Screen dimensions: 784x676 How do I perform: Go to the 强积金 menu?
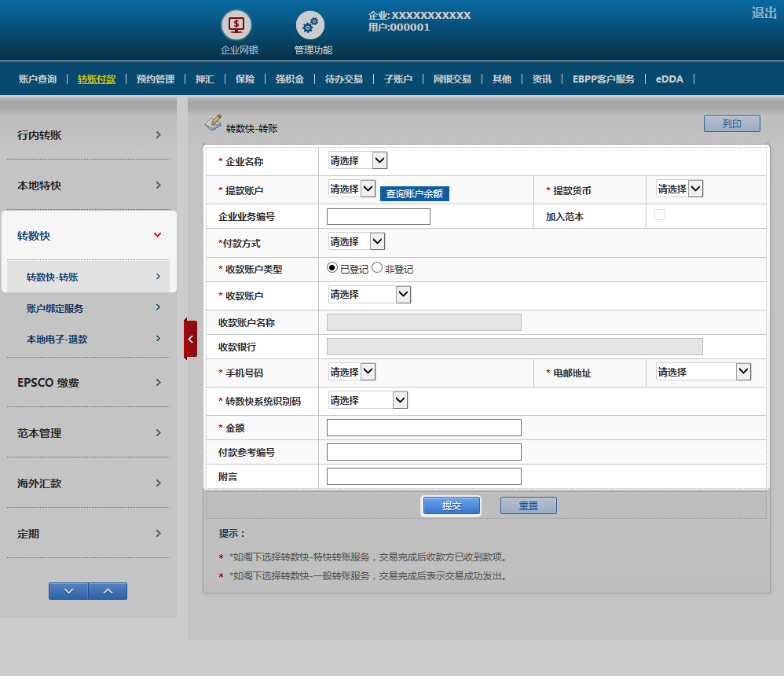[x=289, y=79]
